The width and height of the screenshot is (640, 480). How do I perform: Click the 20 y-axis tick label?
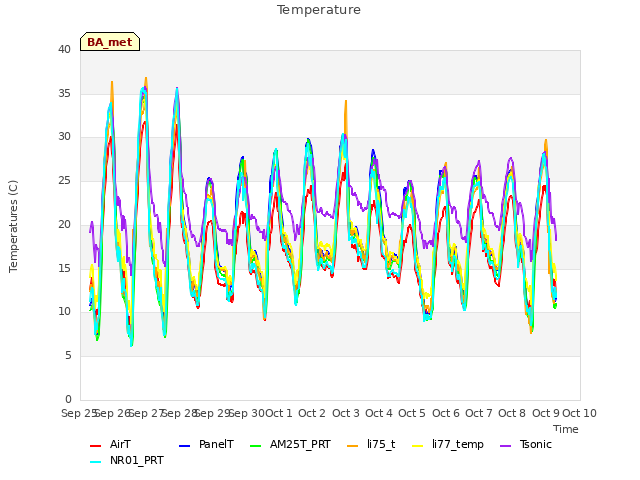[x=64, y=224]
